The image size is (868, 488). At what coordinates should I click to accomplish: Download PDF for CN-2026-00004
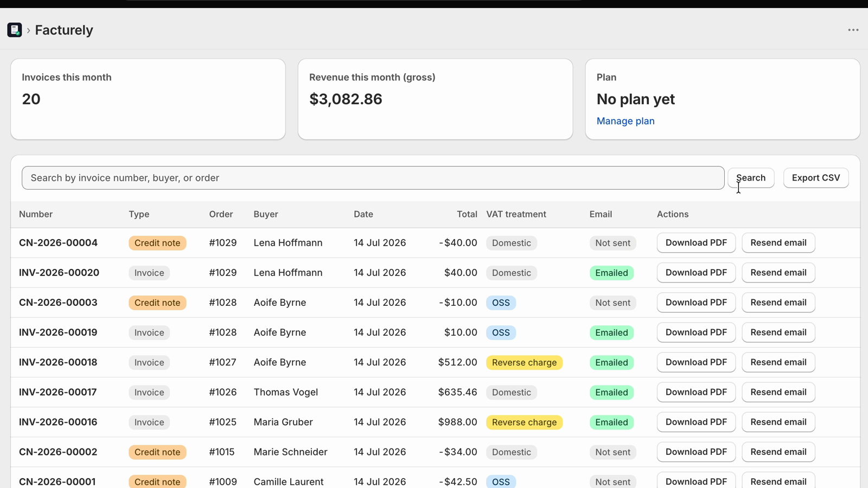tap(696, 242)
